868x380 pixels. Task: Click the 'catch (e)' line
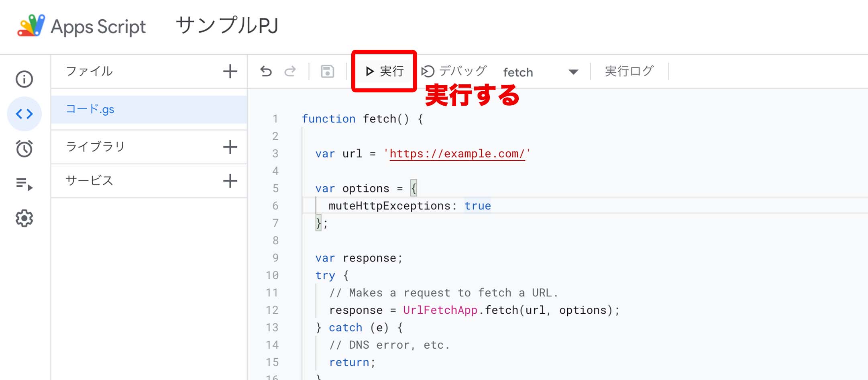tap(359, 328)
